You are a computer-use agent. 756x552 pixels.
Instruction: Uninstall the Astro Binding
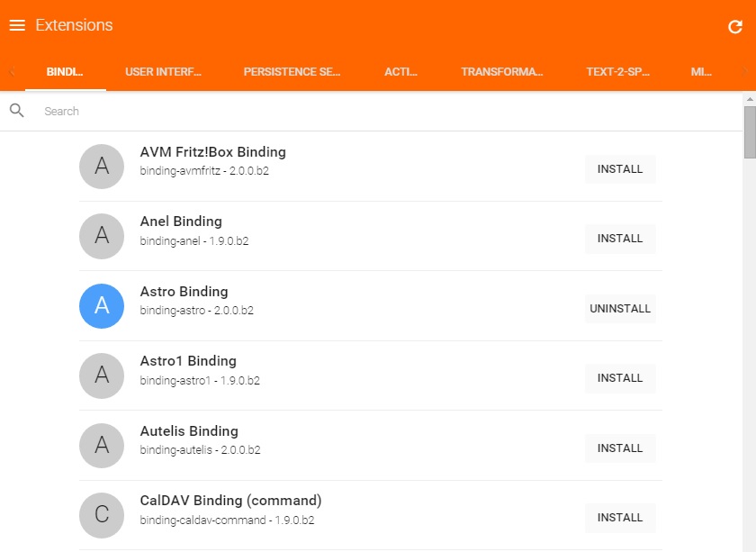tap(620, 309)
